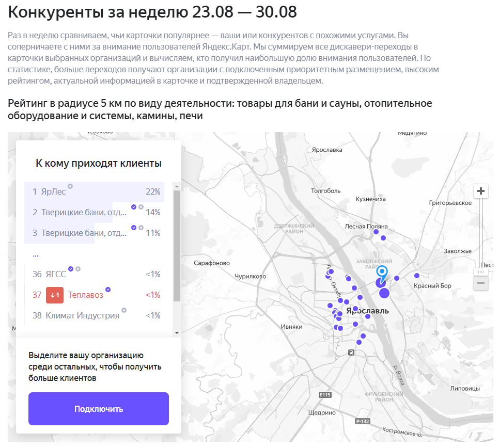
Task: Click the р. Волга river label
Action: (398, 375)
